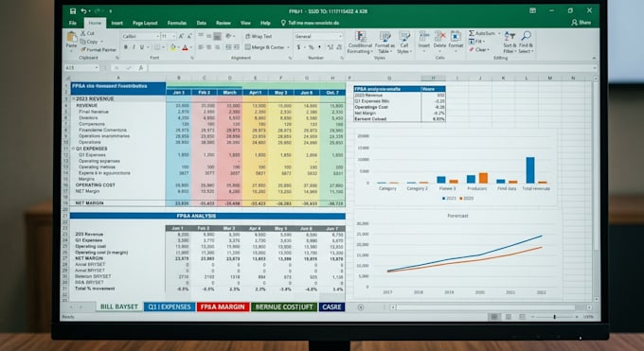Toggle align text right
Image resolution: width=644 pixels, height=351 pixels.
tap(217, 47)
